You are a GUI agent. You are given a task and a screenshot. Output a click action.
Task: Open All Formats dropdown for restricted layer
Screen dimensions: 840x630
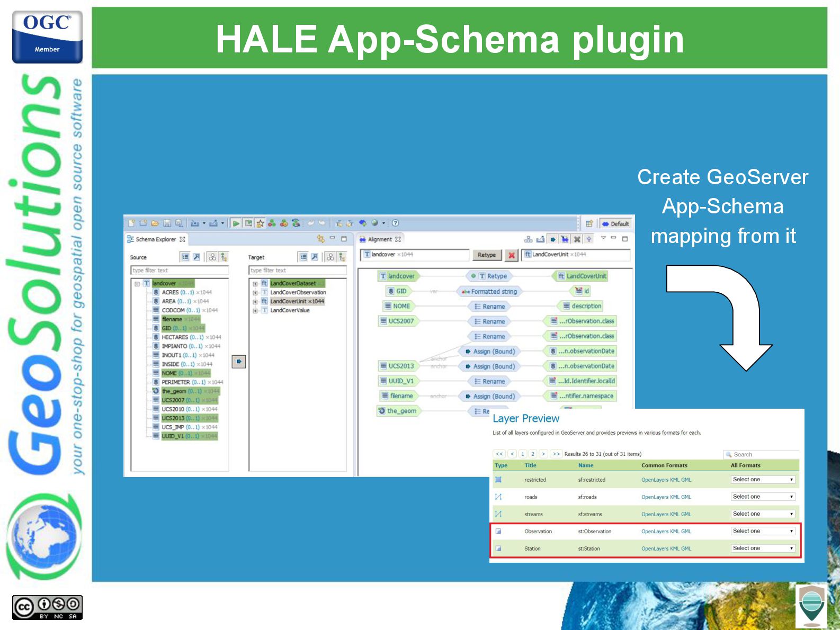[x=763, y=480]
